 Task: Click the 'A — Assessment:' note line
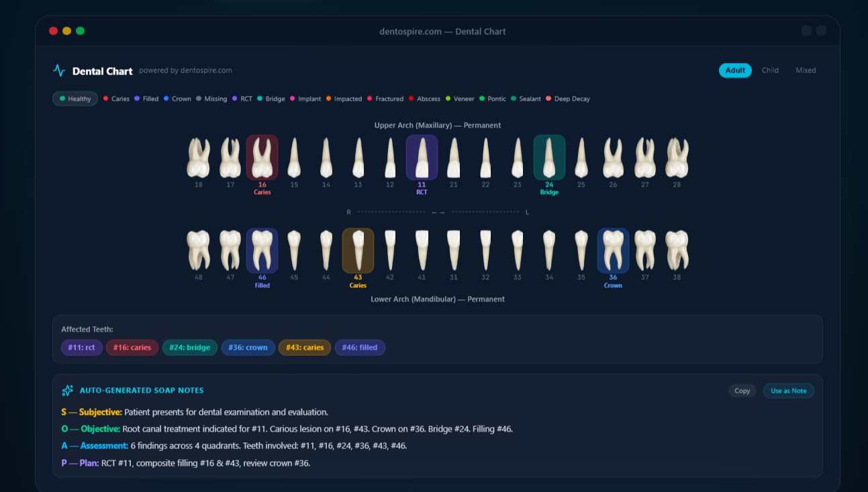[234, 446]
